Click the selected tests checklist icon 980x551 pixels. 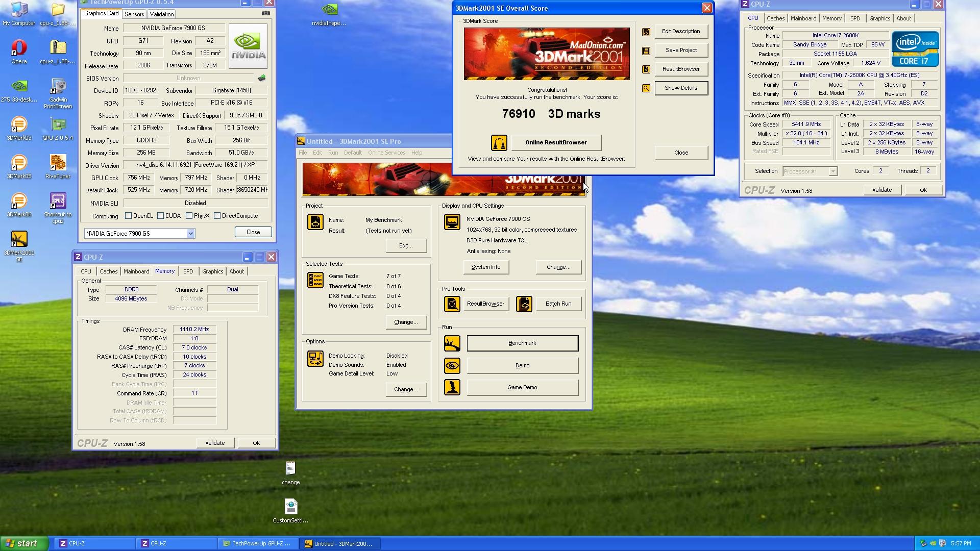click(x=315, y=280)
